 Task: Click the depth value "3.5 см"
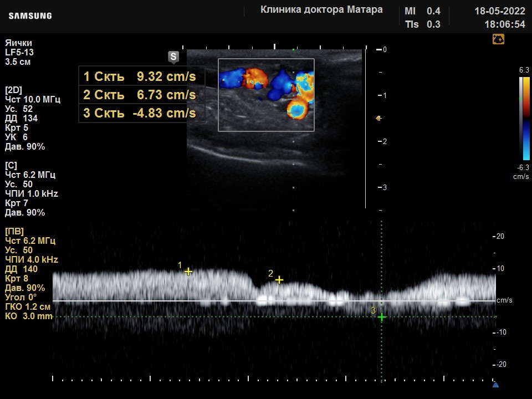point(18,62)
